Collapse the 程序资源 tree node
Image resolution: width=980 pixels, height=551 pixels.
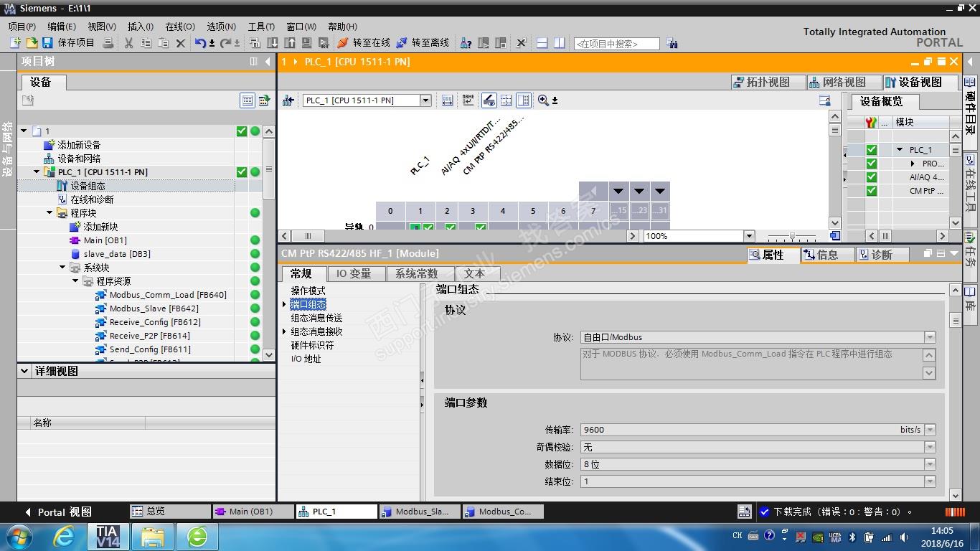coord(76,281)
